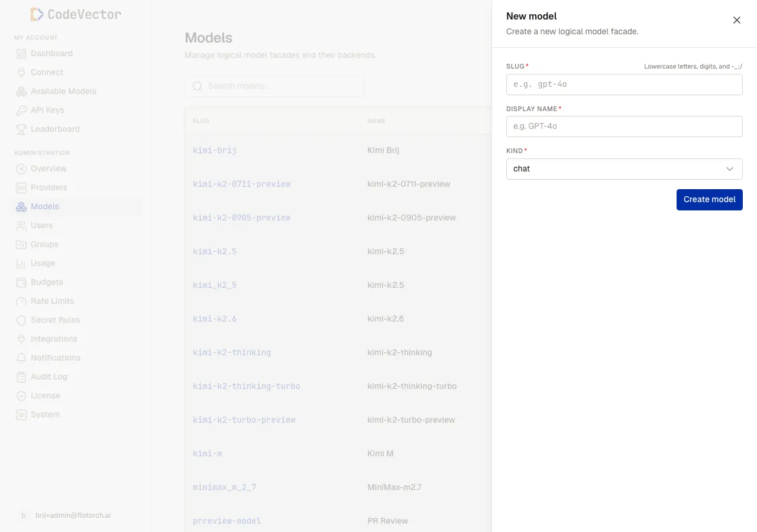Click the Kimi M name cell
757x532 pixels.
click(x=380, y=453)
